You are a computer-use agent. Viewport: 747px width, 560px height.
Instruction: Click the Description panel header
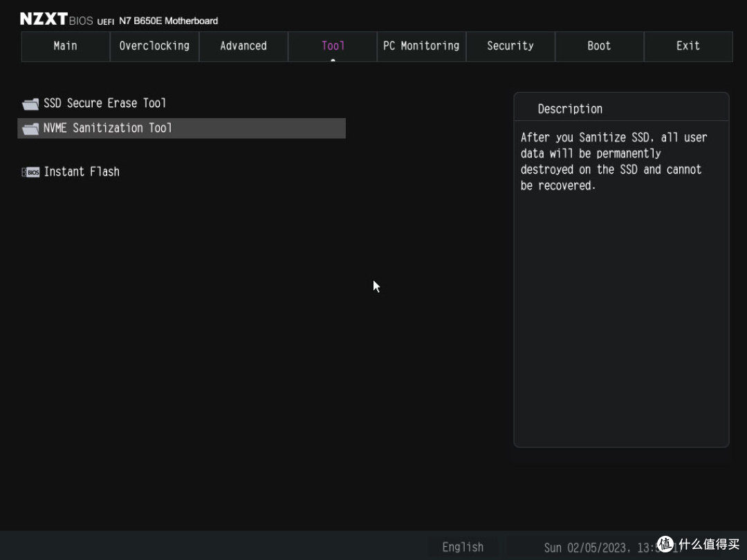pyautogui.click(x=570, y=109)
